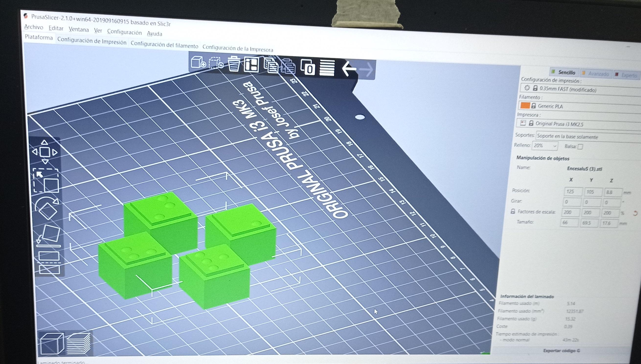The image size is (641, 364).
Task: Select the Move gizmo tool
Action: (x=45, y=152)
